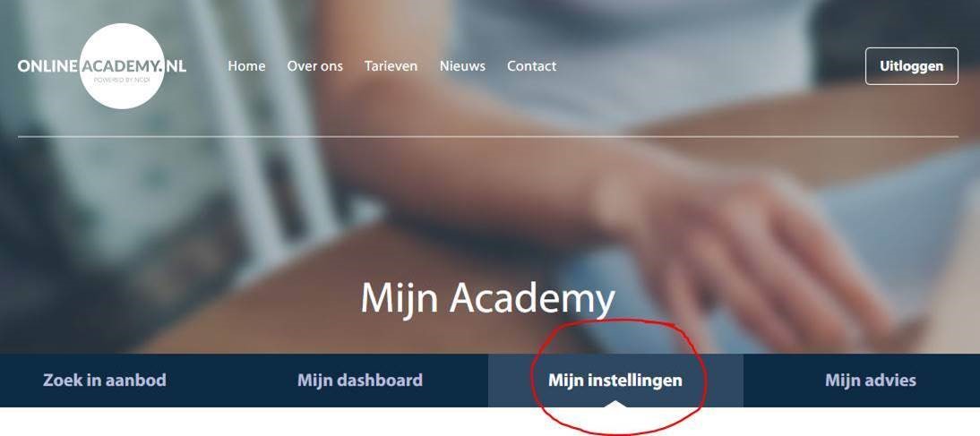Image resolution: width=980 pixels, height=436 pixels.
Task: Click the 'Powered by NCOI' logo subtext
Action: [123, 80]
